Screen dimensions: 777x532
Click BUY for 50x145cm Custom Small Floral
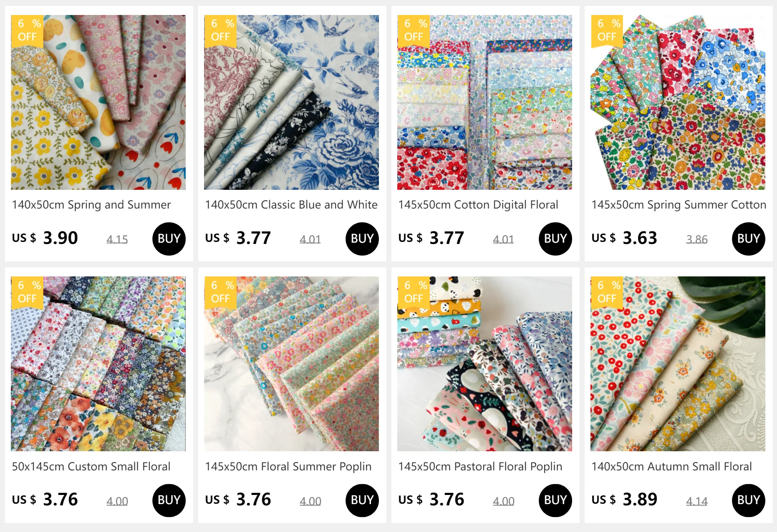coord(169,500)
